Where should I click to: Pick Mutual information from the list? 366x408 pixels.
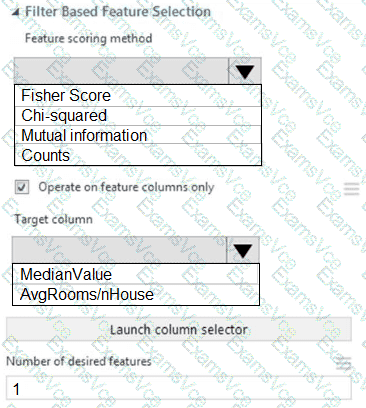pos(138,135)
